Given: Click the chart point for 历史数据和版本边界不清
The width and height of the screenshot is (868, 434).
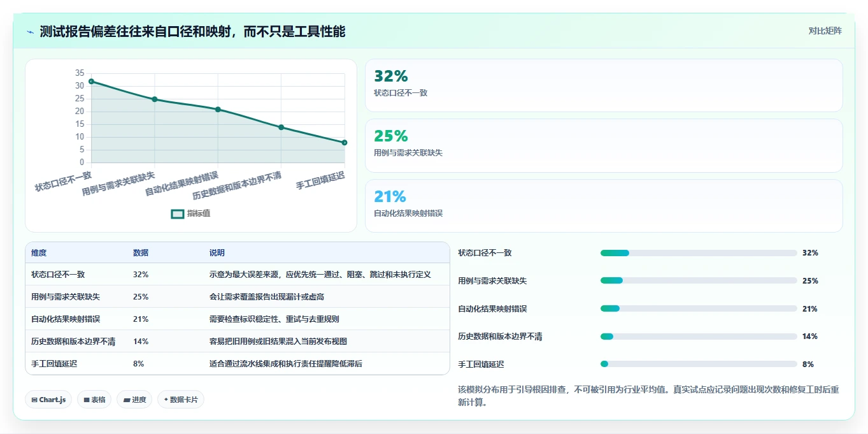Looking at the screenshot, I should click(x=281, y=127).
